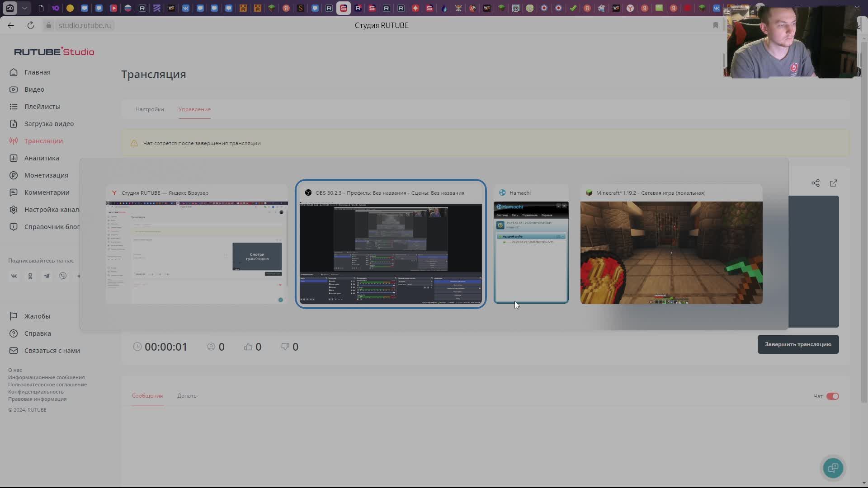The image size is (868, 488).
Task: Select the Minecraft 1.19.2 window thumbnail
Action: coord(671,244)
